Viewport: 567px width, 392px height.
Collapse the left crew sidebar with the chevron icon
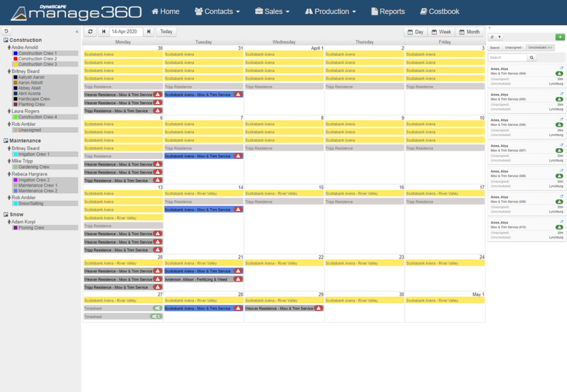coord(77,32)
